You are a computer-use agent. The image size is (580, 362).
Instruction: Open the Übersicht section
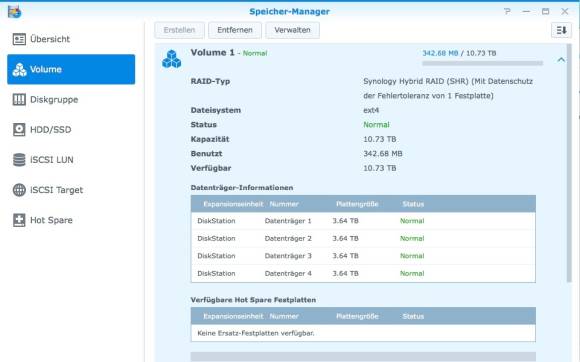pos(71,39)
